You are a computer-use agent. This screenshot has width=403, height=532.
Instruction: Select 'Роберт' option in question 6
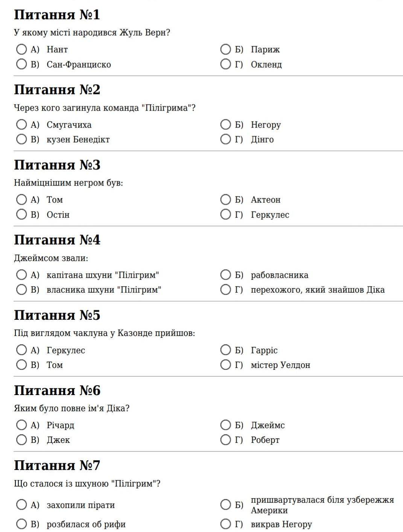tap(225, 439)
